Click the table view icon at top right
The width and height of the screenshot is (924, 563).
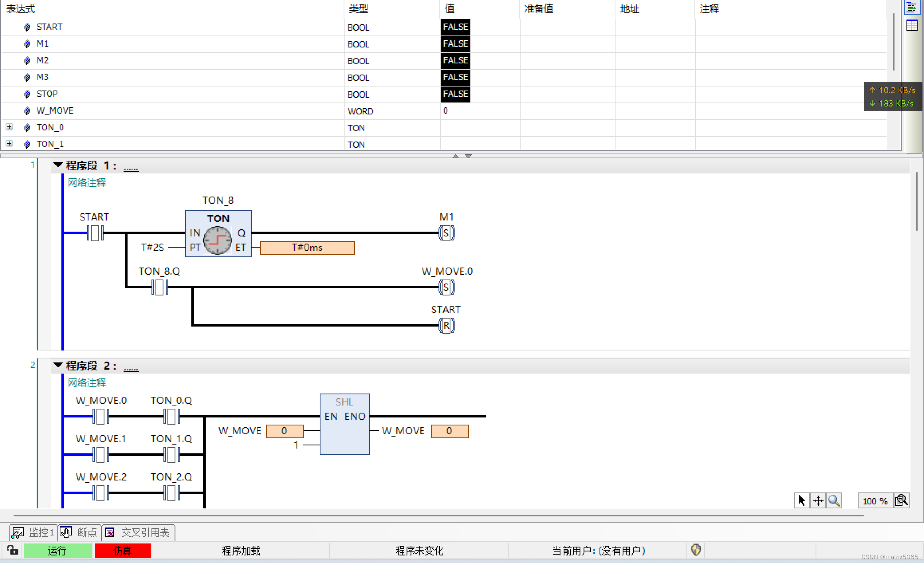pos(912,26)
